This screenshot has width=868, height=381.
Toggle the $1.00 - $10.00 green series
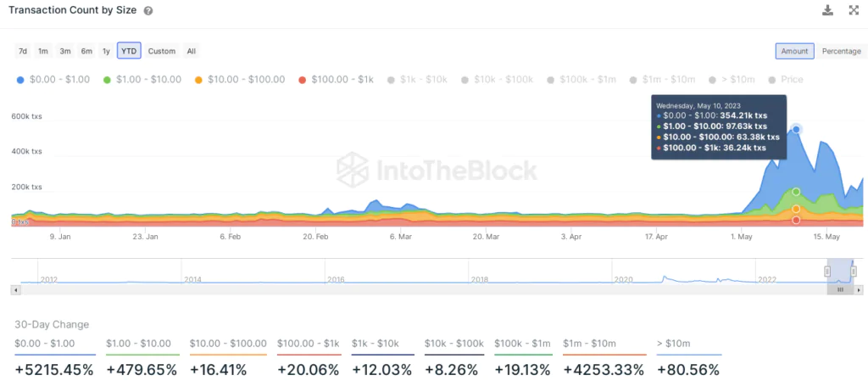pyautogui.click(x=142, y=80)
